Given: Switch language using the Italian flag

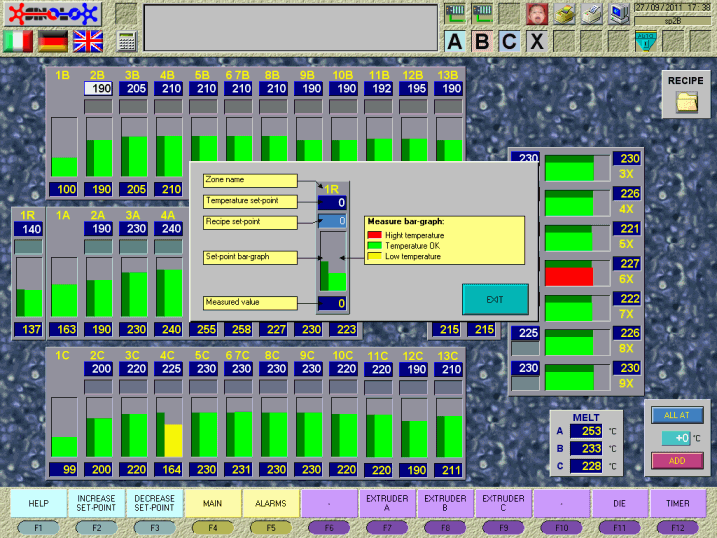Looking at the screenshot, I should click(18, 41).
